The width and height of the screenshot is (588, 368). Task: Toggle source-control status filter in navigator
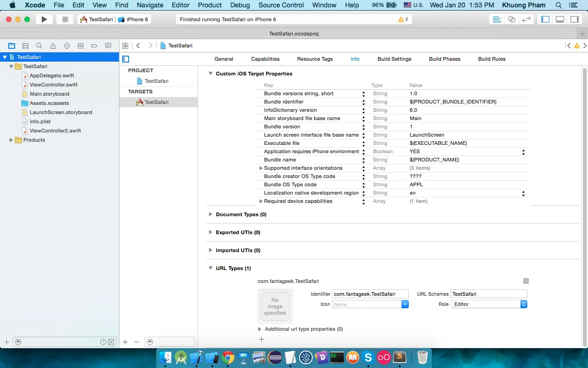coord(111,342)
